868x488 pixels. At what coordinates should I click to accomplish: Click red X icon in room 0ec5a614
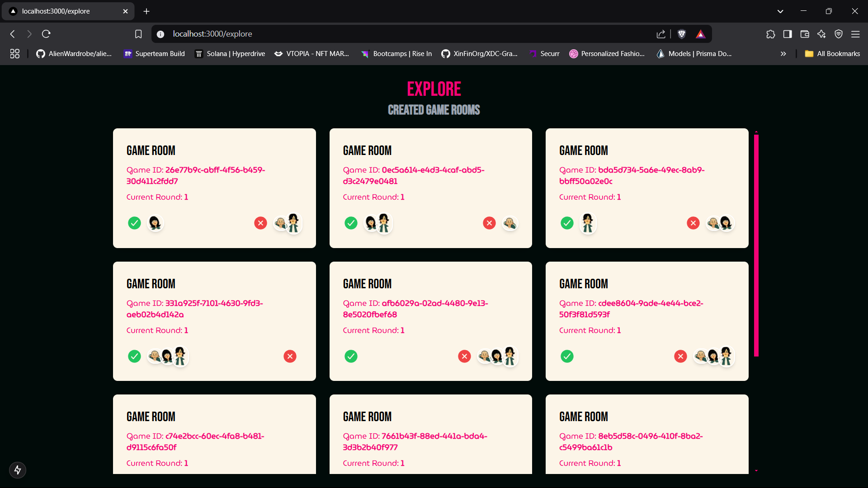[x=489, y=223]
